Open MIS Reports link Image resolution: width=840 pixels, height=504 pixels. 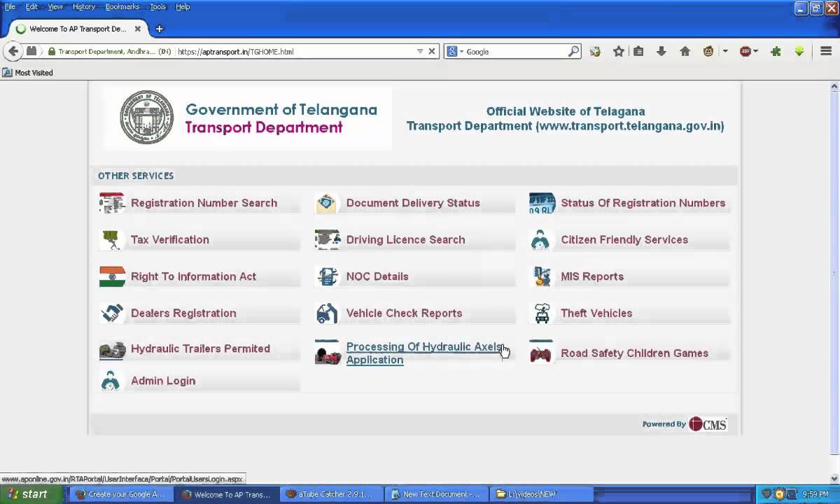[x=592, y=276]
